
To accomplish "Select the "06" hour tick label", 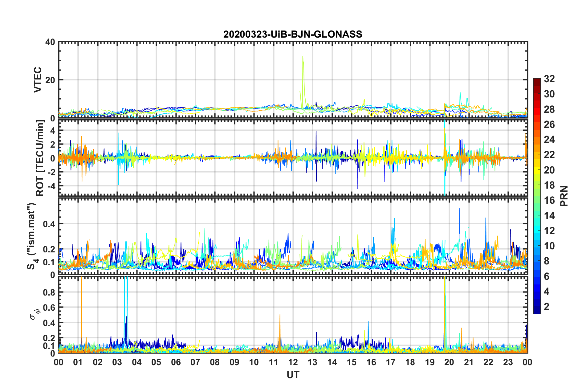I will coord(176,362).
